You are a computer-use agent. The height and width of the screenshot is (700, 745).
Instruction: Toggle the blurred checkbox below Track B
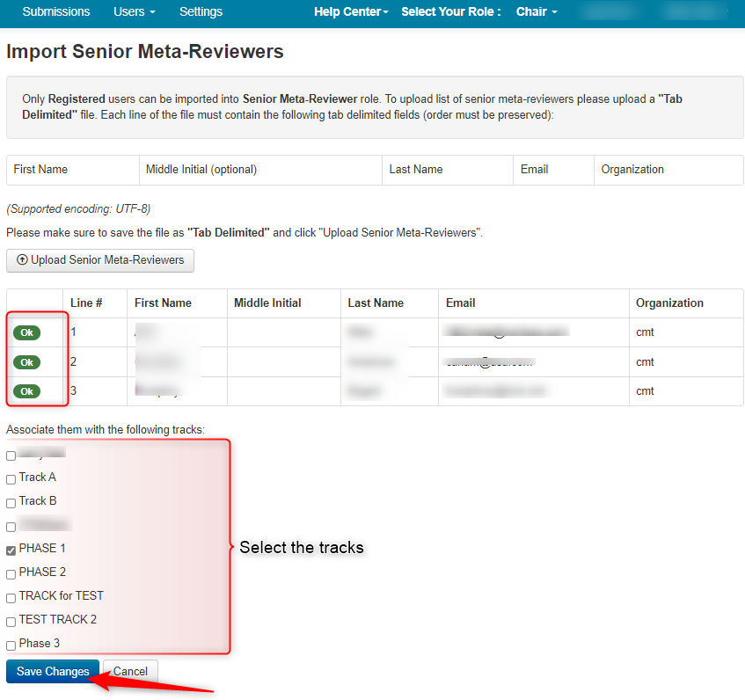click(x=11, y=527)
